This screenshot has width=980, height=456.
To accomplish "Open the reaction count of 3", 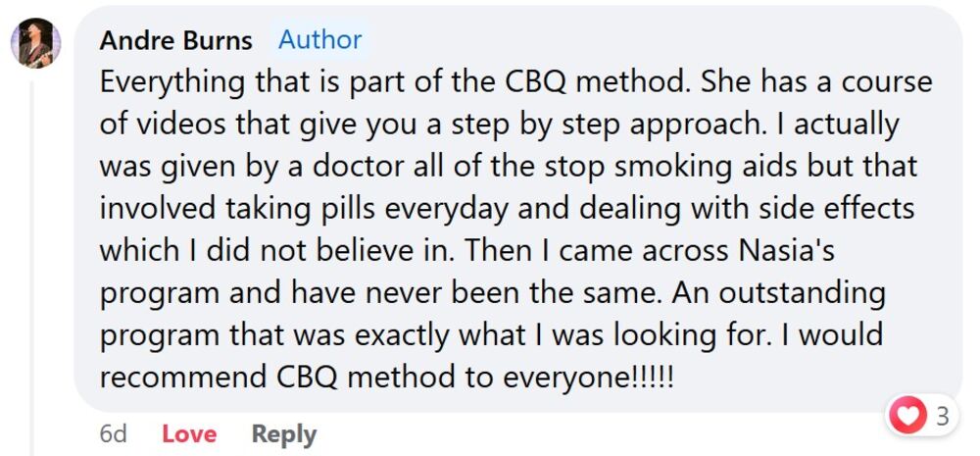I will 942,417.
